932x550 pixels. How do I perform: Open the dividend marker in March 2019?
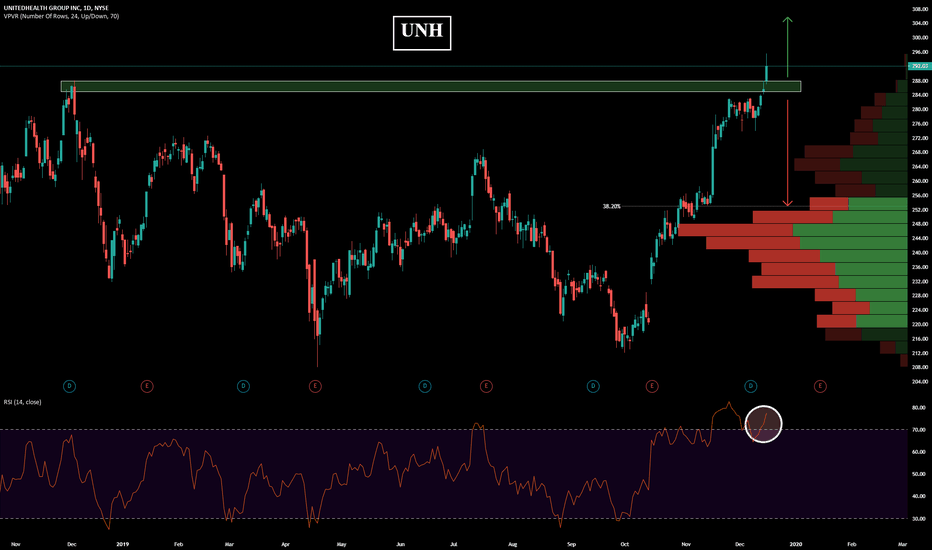click(243, 386)
